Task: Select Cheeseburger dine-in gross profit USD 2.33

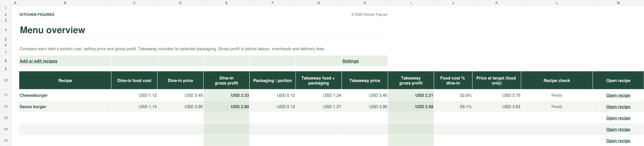Action: (227, 95)
